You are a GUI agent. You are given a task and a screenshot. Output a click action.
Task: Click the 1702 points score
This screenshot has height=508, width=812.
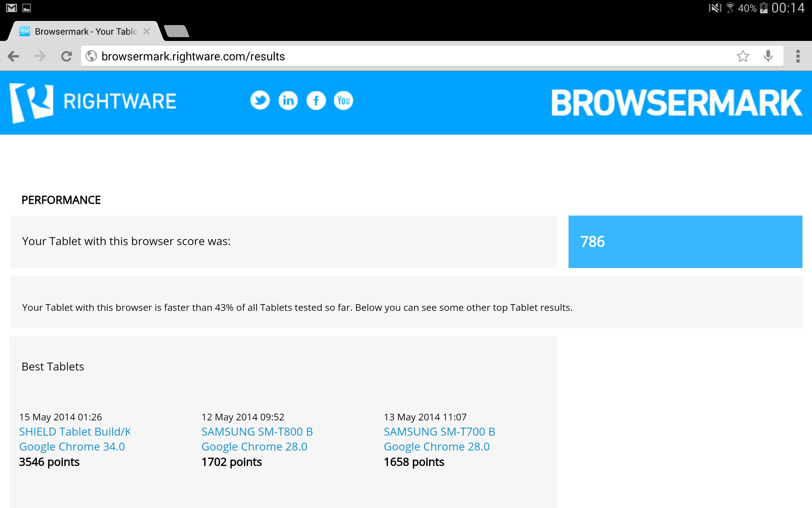(x=232, y=462)
